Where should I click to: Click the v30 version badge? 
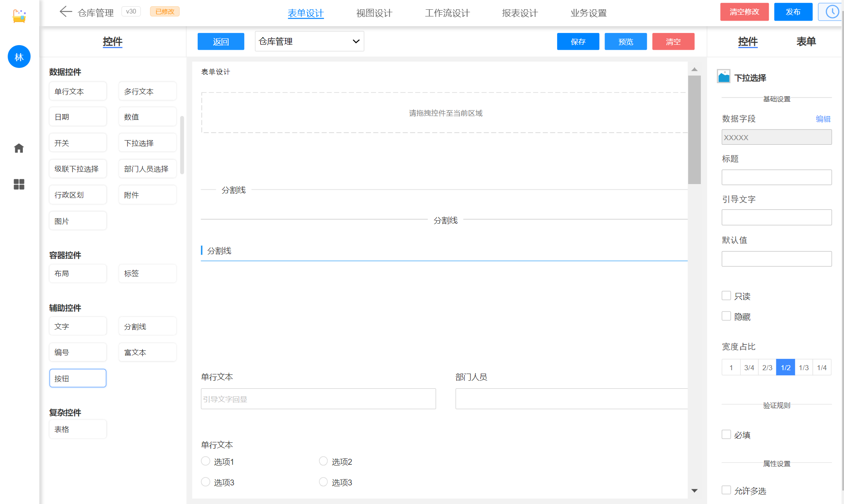131,11
